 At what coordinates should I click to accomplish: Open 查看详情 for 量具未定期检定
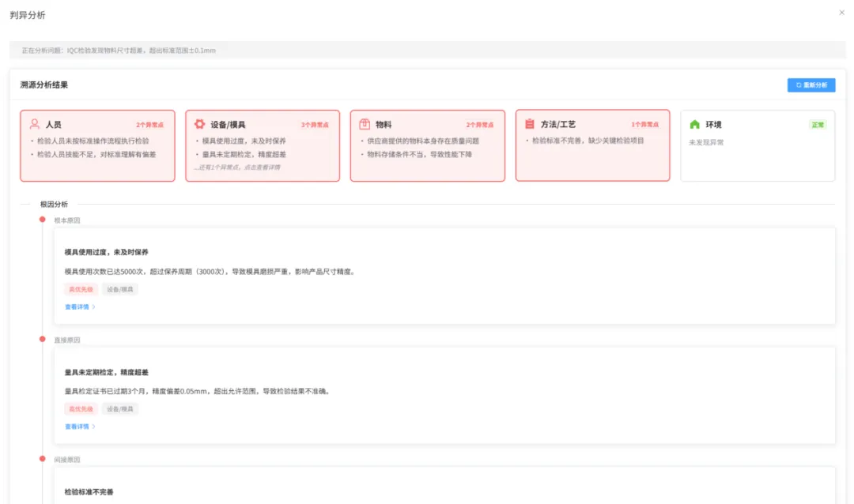(x=80, y=427)
